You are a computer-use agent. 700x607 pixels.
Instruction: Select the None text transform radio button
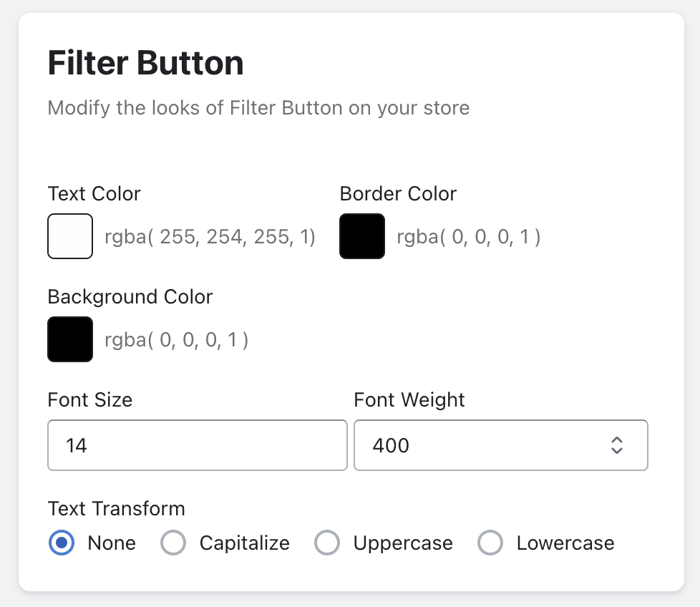(62, 543)
